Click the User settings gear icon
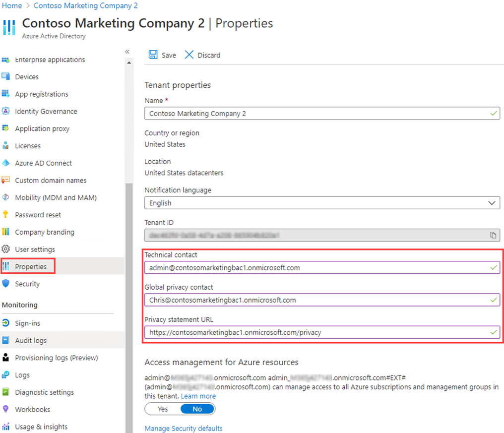504x433 pixels. pyautogui.click(x=5, y=249)
